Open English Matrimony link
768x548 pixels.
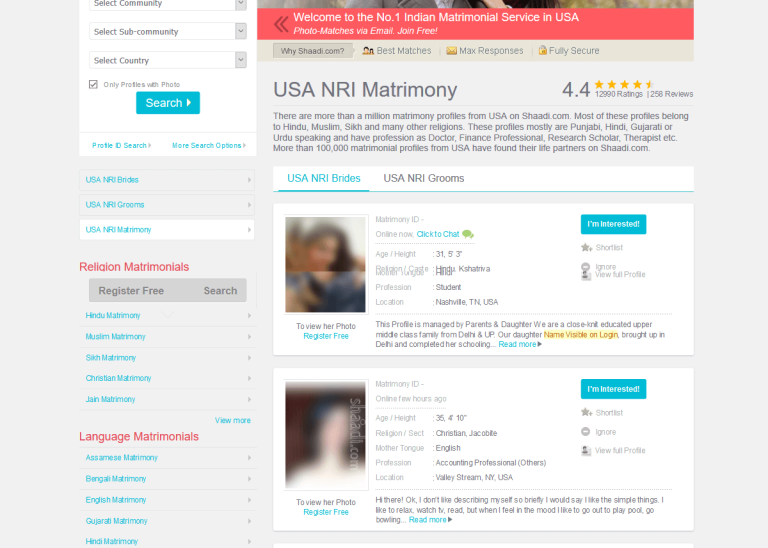click(x=116, y=500)
